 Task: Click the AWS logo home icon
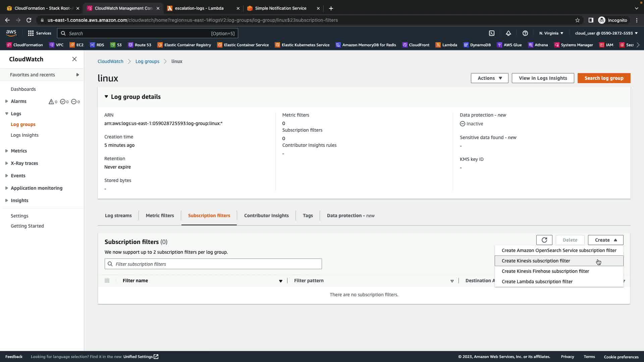11,33
